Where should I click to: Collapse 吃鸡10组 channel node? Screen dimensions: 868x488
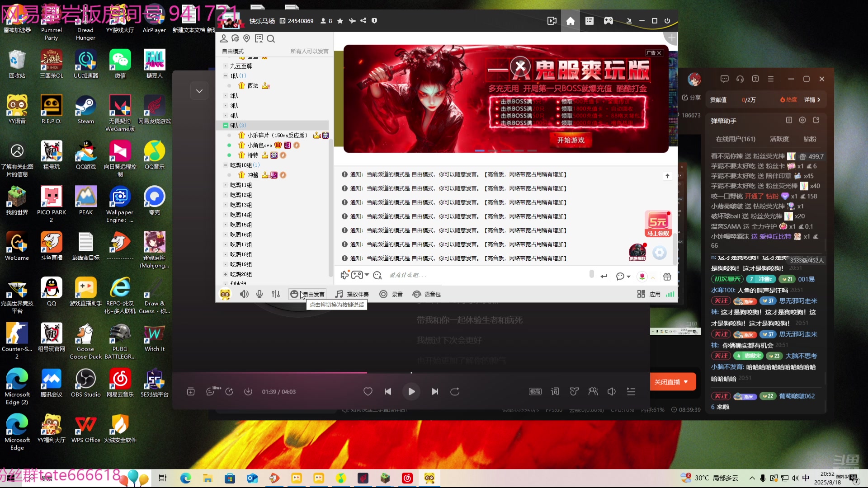(x=225, y=165)
